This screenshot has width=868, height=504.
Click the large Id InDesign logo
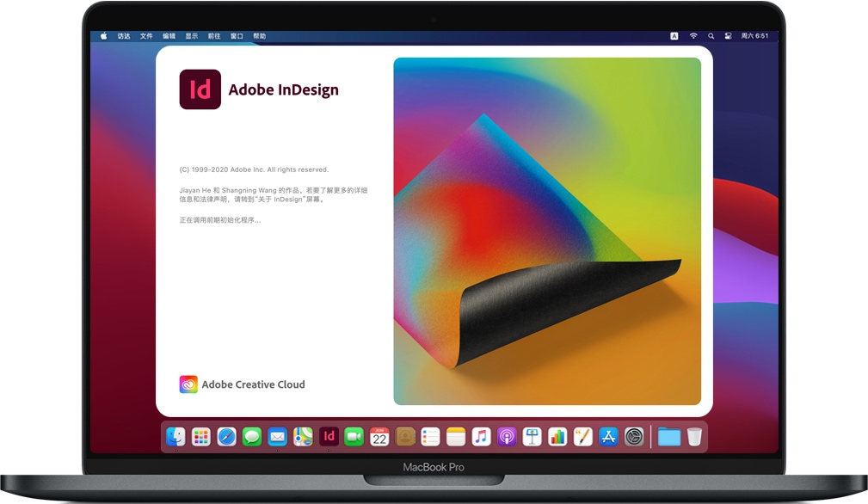[200, 89]
